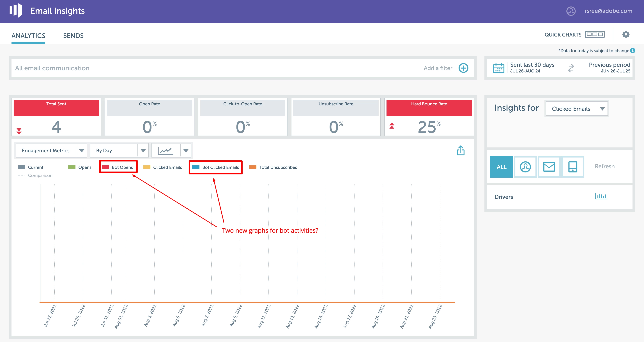Click the swap periods arrows icon

pos(571,68)
